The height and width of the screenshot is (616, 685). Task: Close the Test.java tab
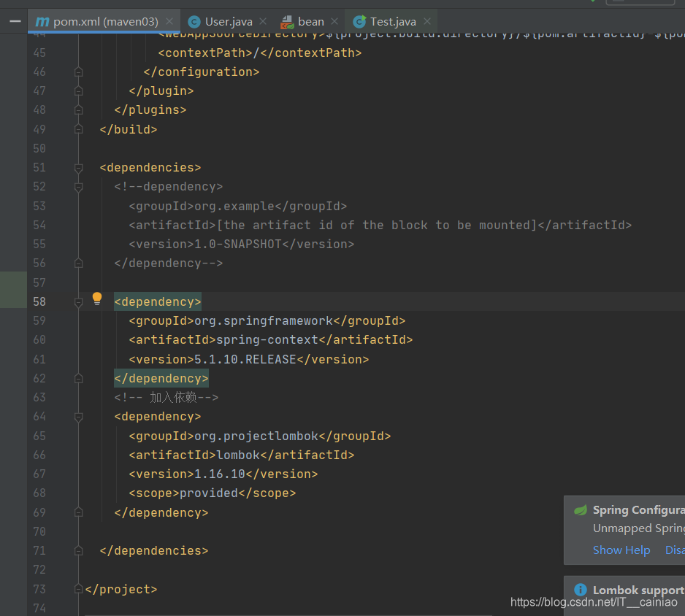[427, 21]
